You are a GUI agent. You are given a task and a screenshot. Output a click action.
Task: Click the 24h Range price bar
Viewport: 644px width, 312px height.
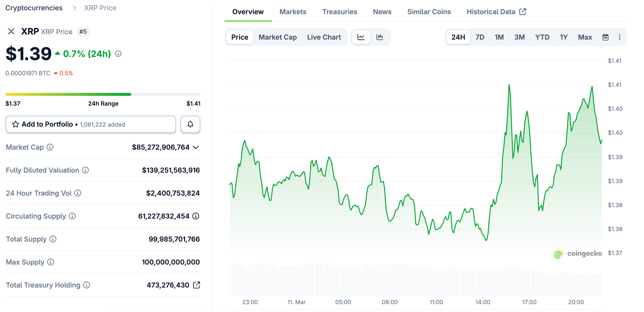pyautogui.click(x=103, y=94)
